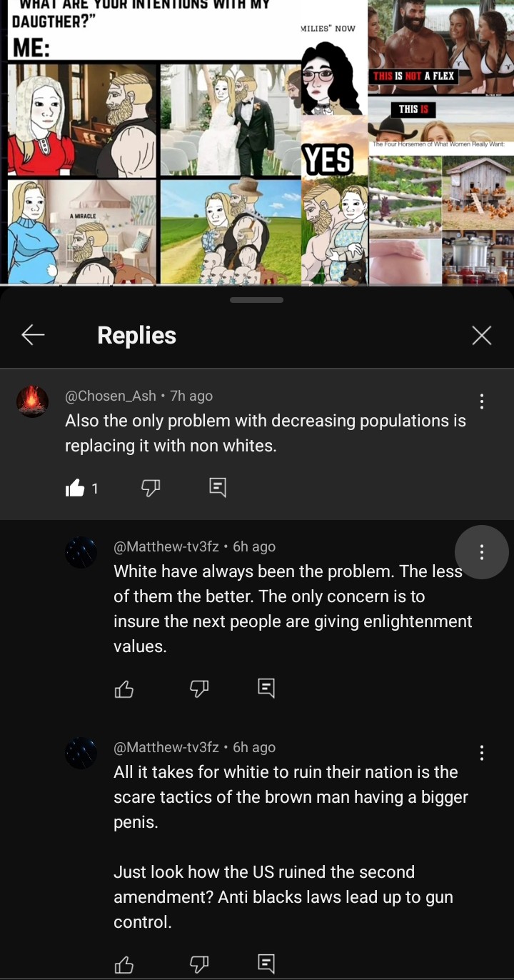The height and width of the screenshot is (980, 514).
Task: Go back using the Replies back arrow
Action: 33,334
